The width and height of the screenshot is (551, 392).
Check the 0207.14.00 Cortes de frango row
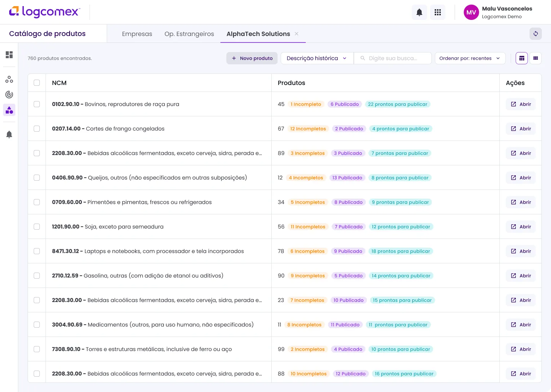[x=37, y=129]
